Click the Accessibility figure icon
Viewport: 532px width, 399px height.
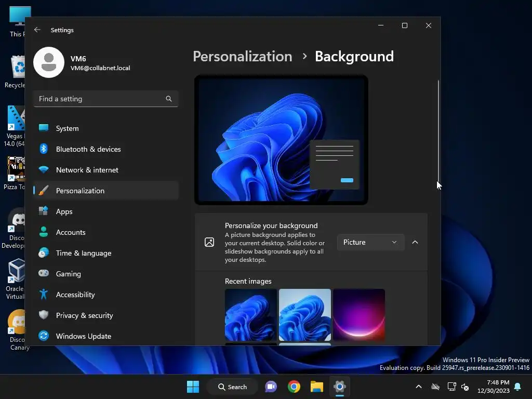point(44,294)
